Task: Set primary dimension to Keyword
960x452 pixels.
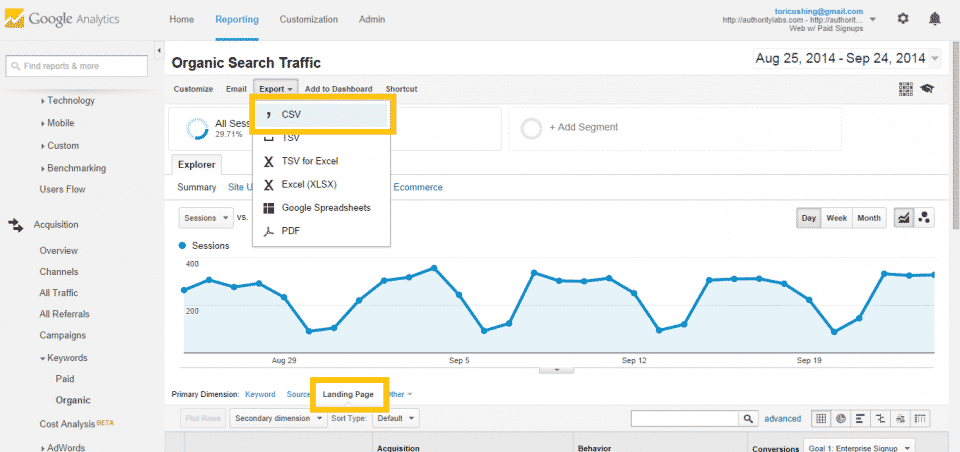Action: click(x=260, y=394)
